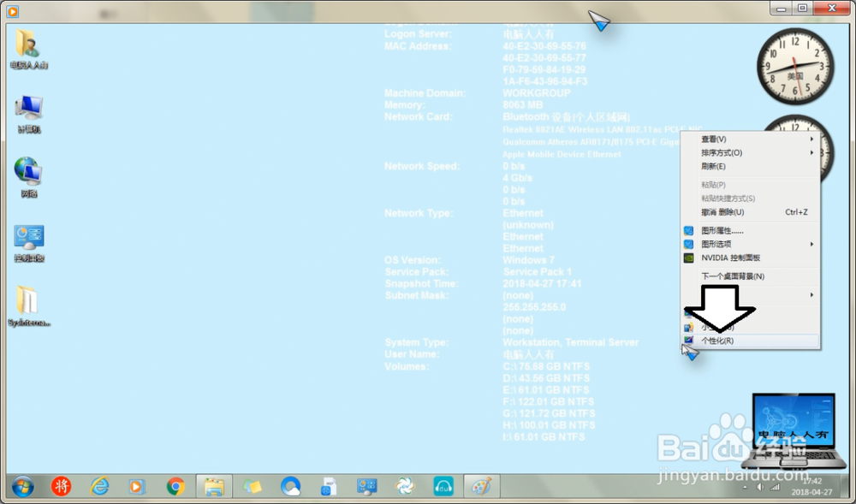Open NVIDIA 控制面板 from the context menu

click(751, 258)
